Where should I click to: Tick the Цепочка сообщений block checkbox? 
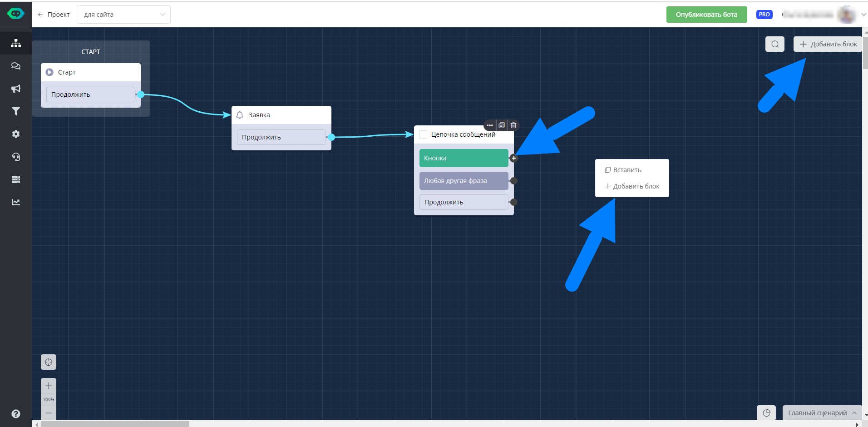point(423,134)
